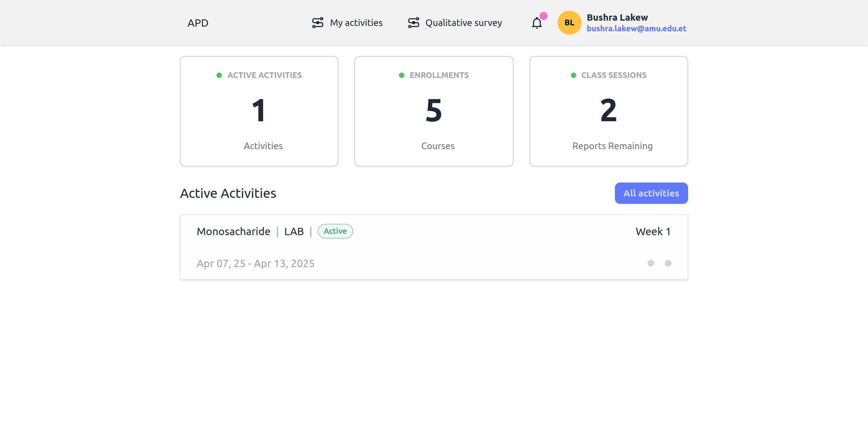This screenshot has width=868, height=433.
Task: Open the BL user avatar
Action: 569,23
